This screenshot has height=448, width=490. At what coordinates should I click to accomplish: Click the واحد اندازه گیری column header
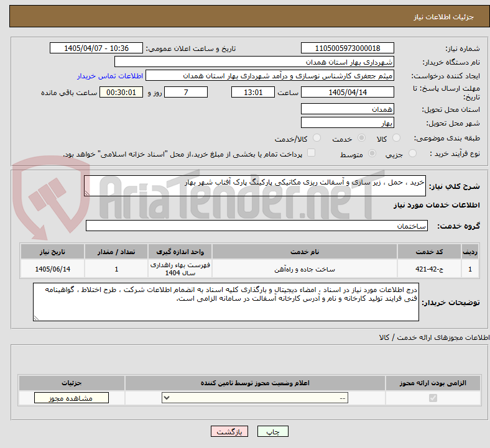pos(180,252)
